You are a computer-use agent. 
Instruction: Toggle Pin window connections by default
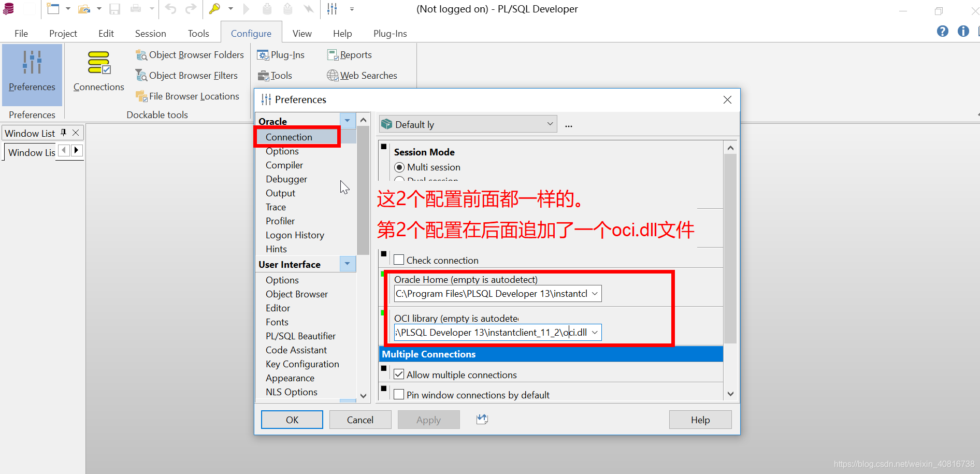(399, 394)
